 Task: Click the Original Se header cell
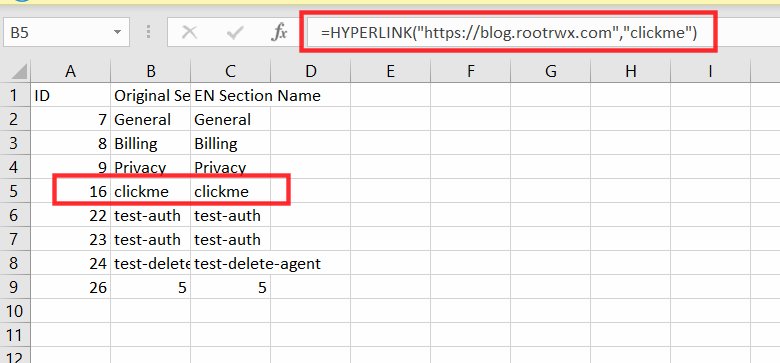151,95
